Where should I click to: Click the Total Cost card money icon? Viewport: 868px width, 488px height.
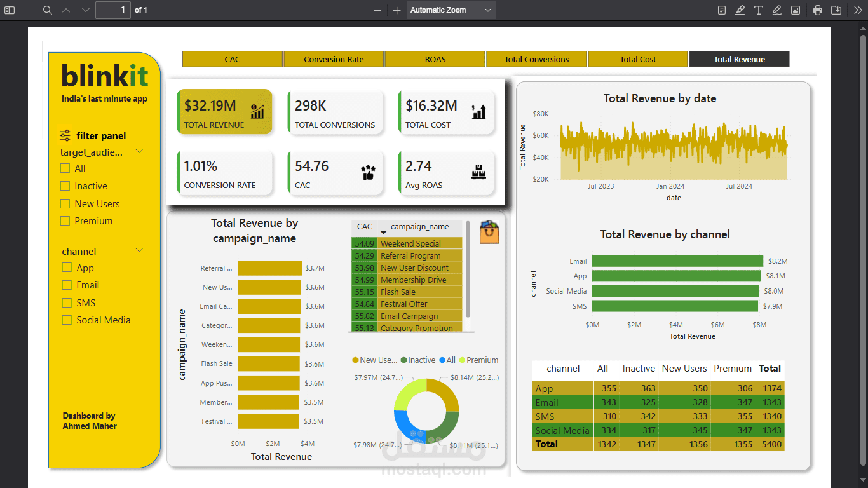tap(478, 112)
